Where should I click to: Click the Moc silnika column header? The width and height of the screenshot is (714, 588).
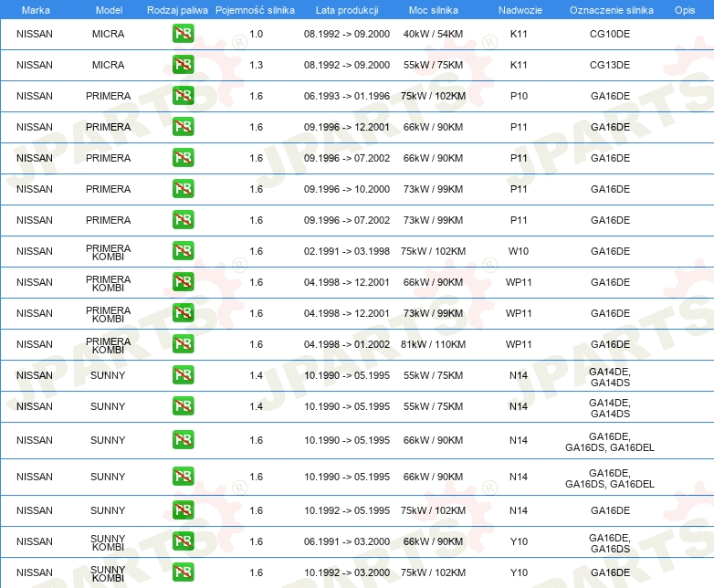click(x=433, y=10)
